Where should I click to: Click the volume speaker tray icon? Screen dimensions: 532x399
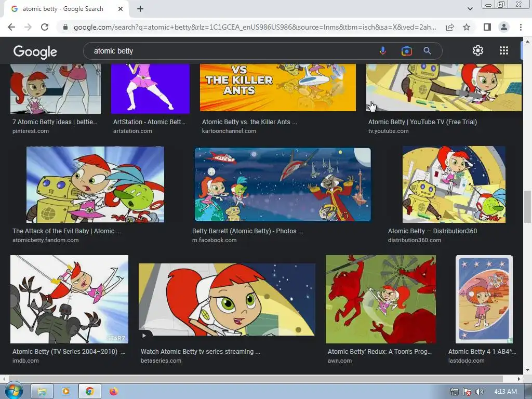point(479,392)
